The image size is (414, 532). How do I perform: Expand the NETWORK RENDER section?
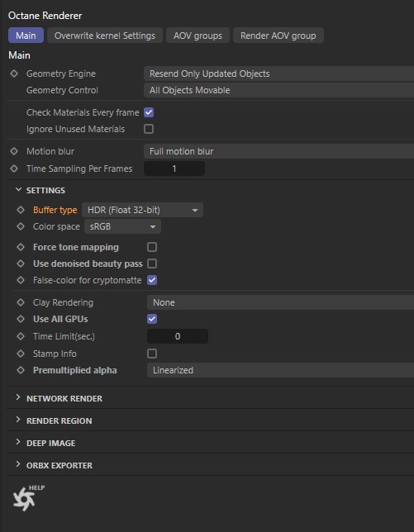click(18, 397)
